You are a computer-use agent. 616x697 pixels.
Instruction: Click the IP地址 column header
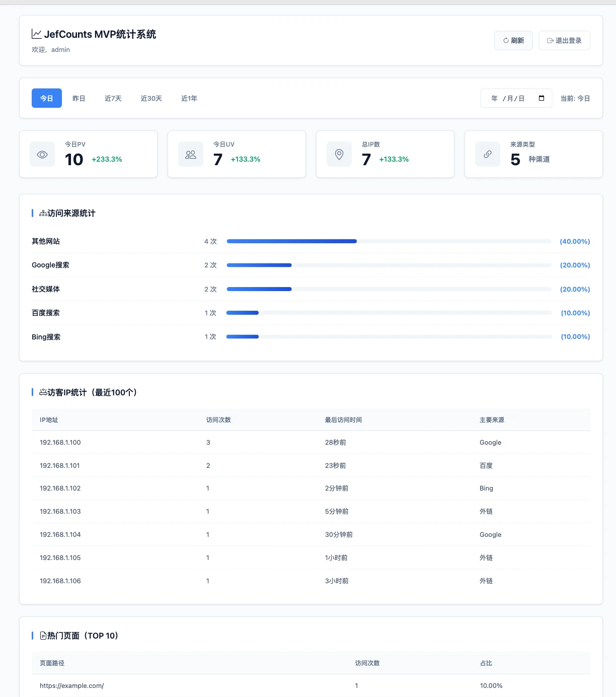[x=49, y=420]
